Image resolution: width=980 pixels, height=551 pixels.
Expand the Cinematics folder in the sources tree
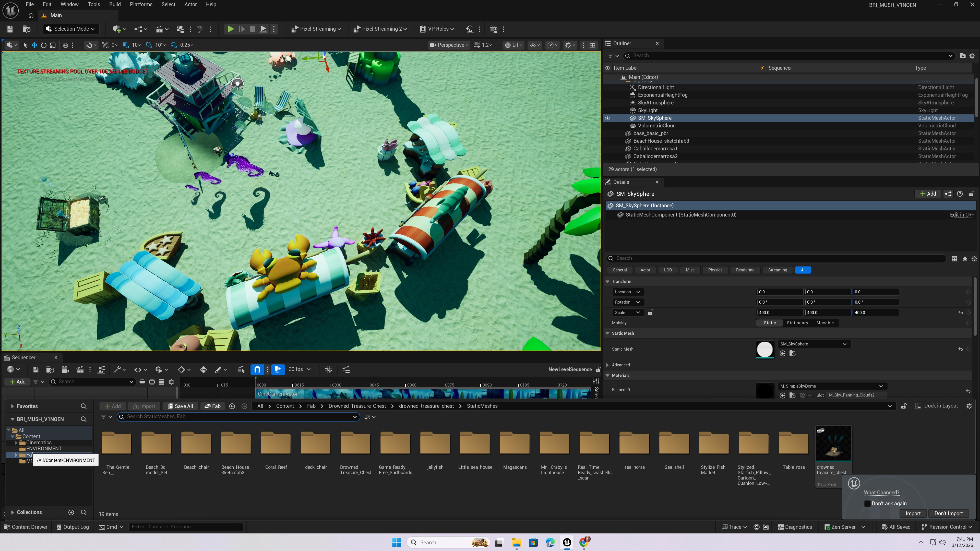17,442
